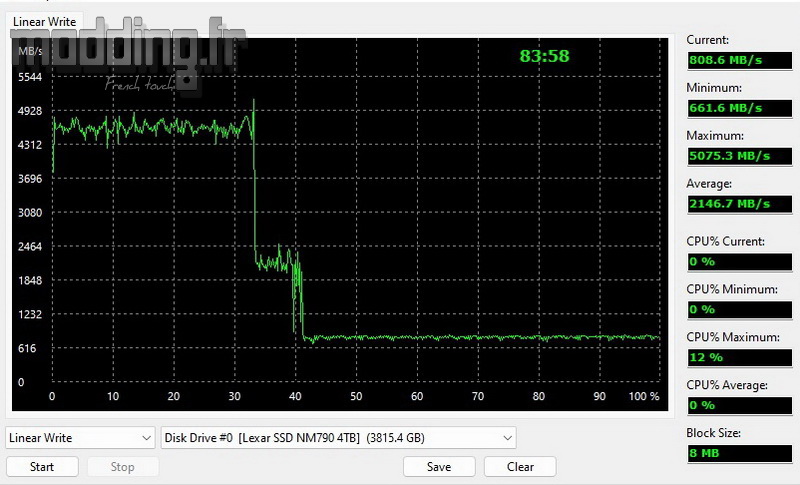Click the MB/s axis unit label
Viewport: 800px width, 485px height.
tap(30, 51)
